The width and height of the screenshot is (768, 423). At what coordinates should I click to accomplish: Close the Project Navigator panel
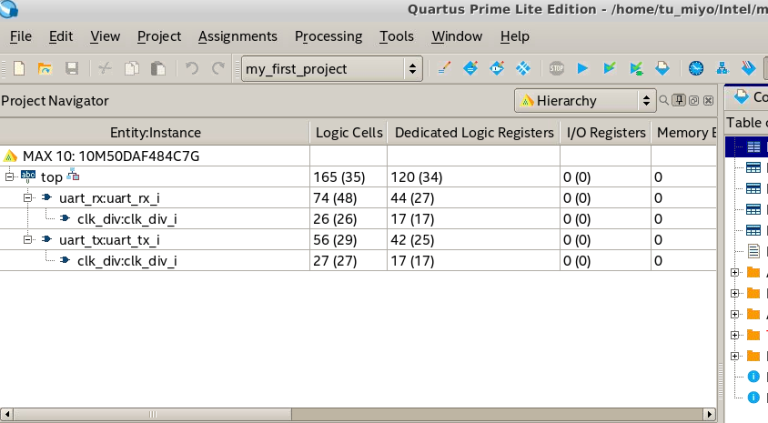tap(708, 100)
